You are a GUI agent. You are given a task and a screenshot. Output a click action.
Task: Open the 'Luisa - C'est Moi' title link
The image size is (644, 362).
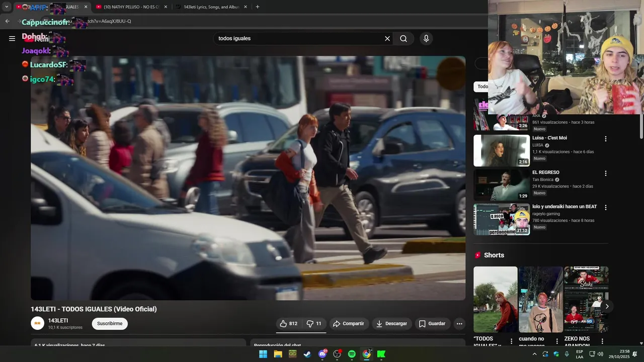[x=549, y=138]
